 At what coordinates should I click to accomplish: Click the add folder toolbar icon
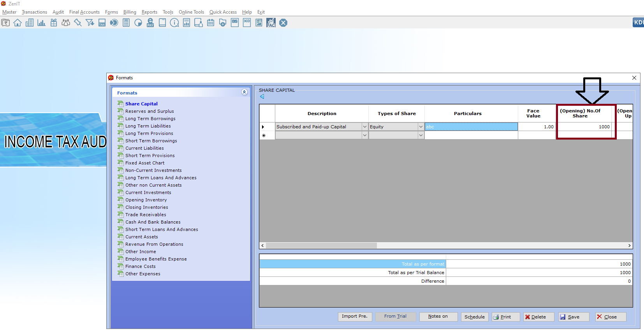point(223,23)
